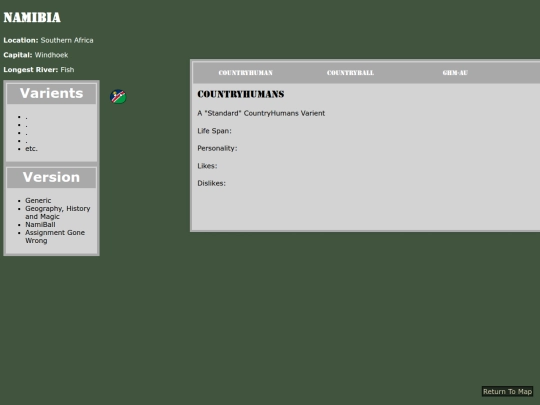Click the Varients panel header

51,93
